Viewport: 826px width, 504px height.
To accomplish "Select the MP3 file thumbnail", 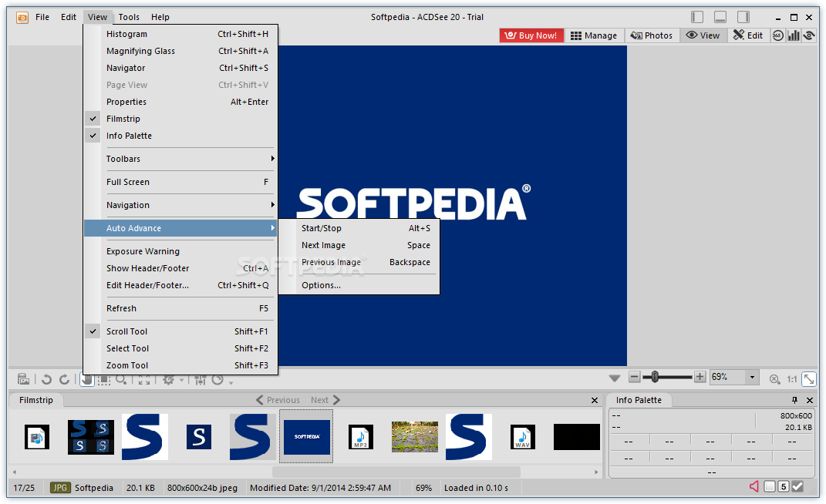I will (x=361, y=437).
